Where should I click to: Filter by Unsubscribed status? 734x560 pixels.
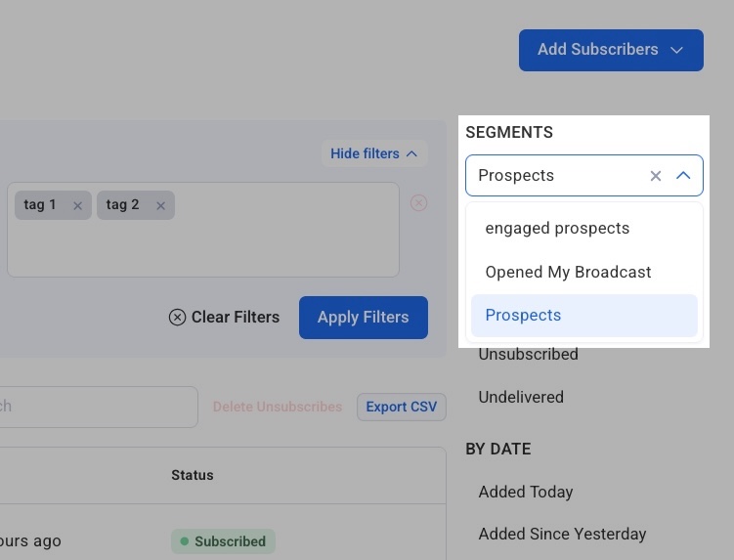tap(528, 355)
